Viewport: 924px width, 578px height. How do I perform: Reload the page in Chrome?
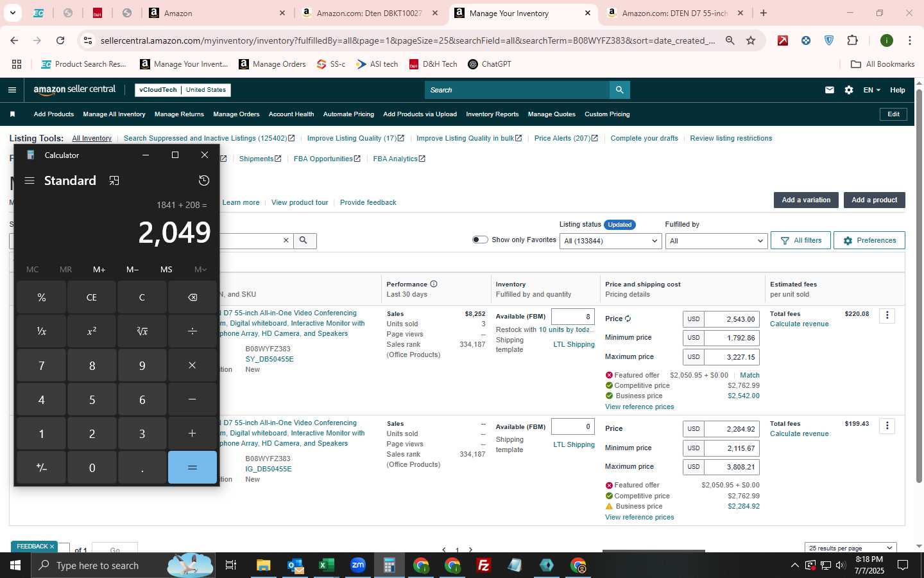pos(60,40)
